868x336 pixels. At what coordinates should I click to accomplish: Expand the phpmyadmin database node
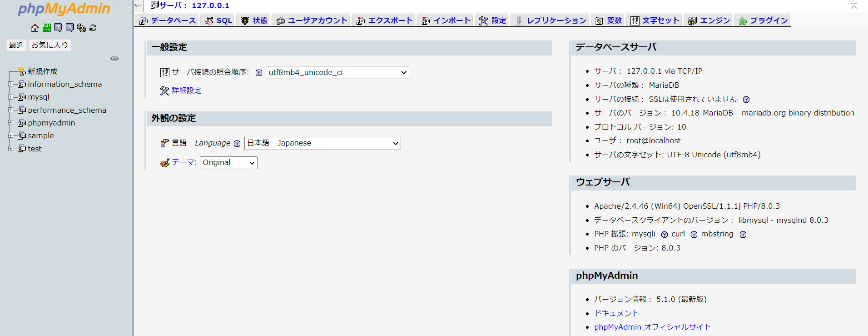pyautogui.click(x=10, y=123)
